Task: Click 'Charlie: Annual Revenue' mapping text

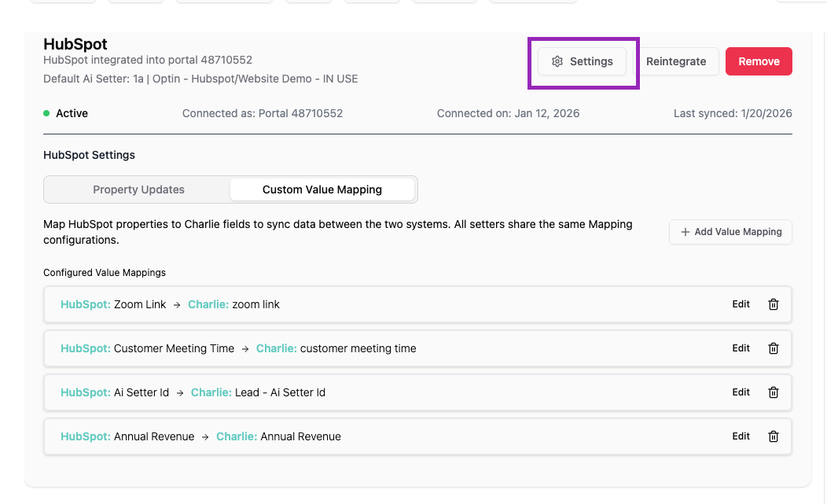Action: 278,436
